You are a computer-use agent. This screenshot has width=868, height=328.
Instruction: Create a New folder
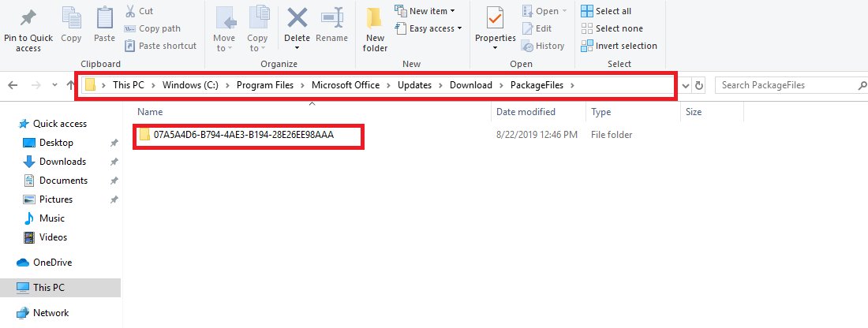pos(376,29)
